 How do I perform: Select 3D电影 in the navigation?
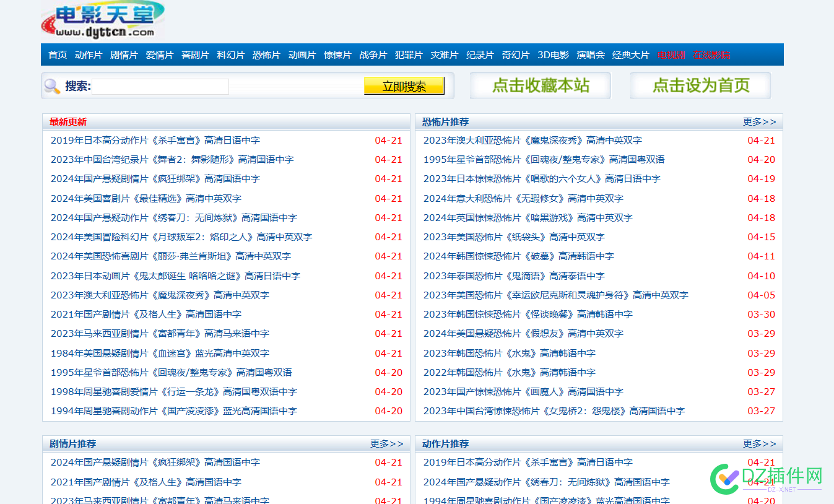point(553,55)
